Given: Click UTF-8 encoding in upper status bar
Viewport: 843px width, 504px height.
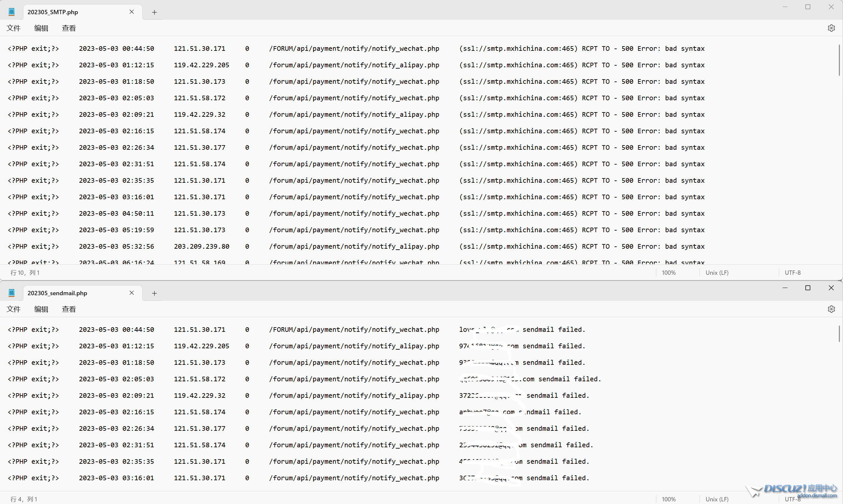Looking at the screenshot, I should coord(792,273).
